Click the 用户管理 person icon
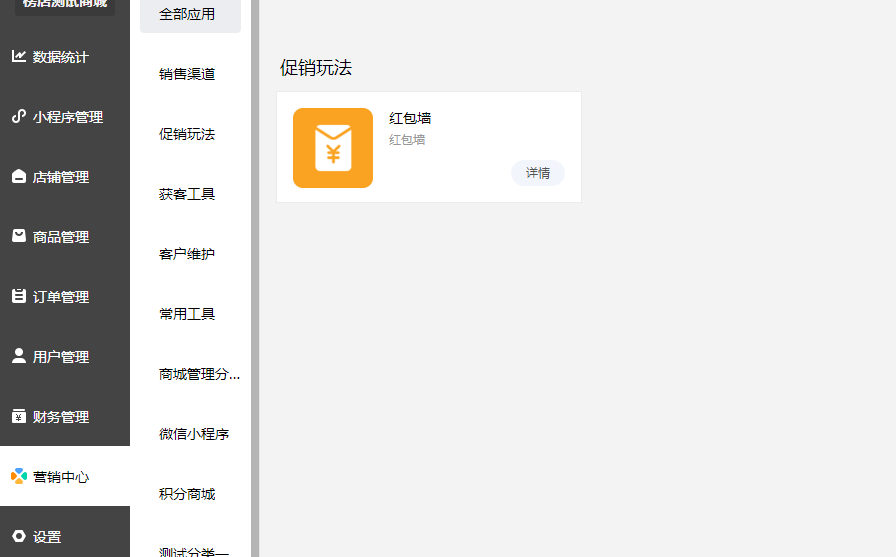Viewport: 896px width, 557px height. pyautogui.click(x=19, y=356)
